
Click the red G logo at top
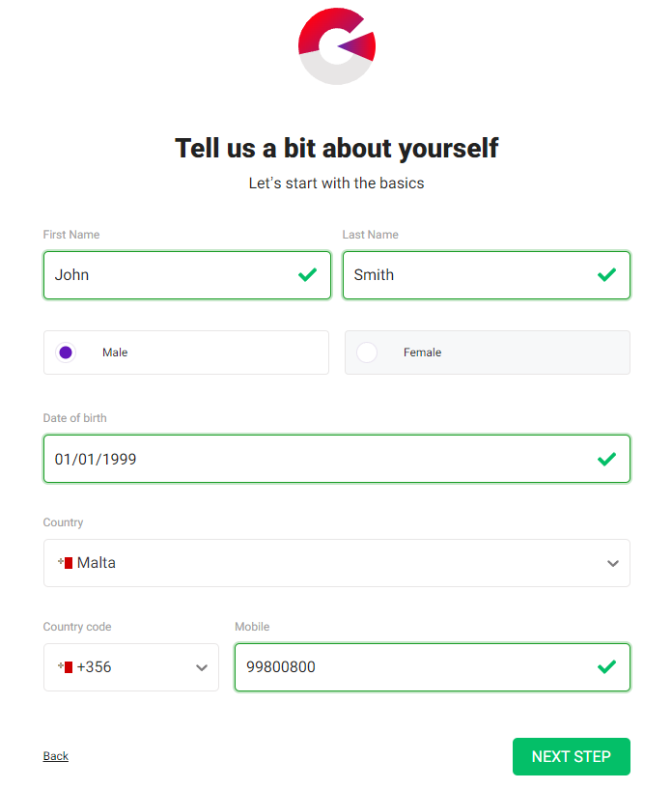[337, 45]
